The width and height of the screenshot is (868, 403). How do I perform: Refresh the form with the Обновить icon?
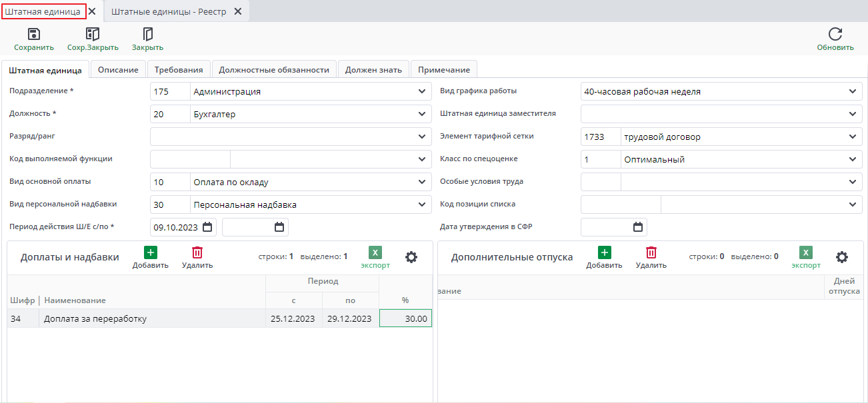835,35
